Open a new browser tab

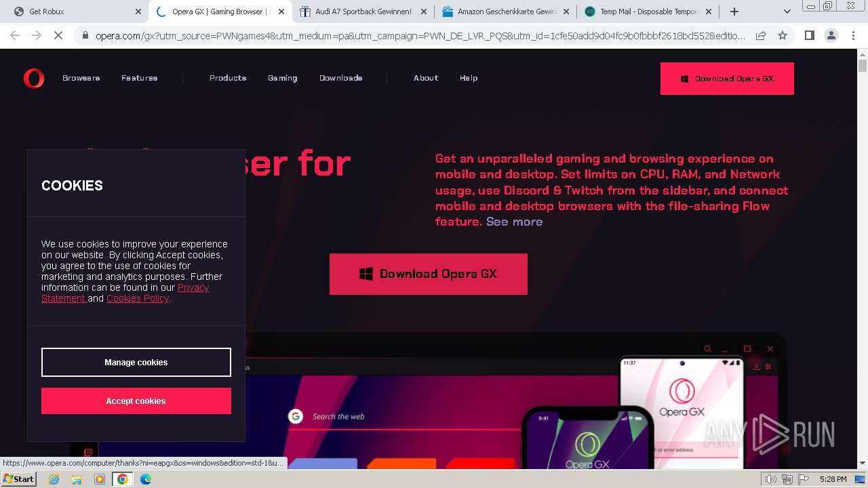pyautogui.click(x=734, y=12)
